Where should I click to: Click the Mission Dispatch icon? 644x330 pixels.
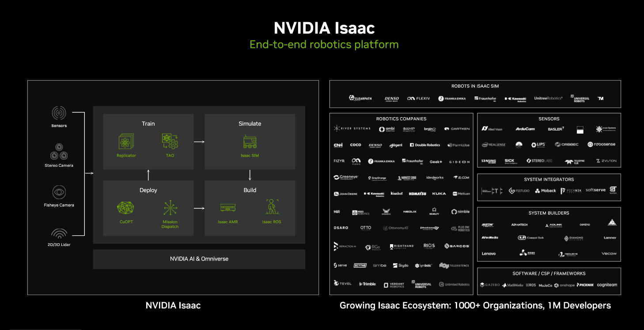[170, 208]
